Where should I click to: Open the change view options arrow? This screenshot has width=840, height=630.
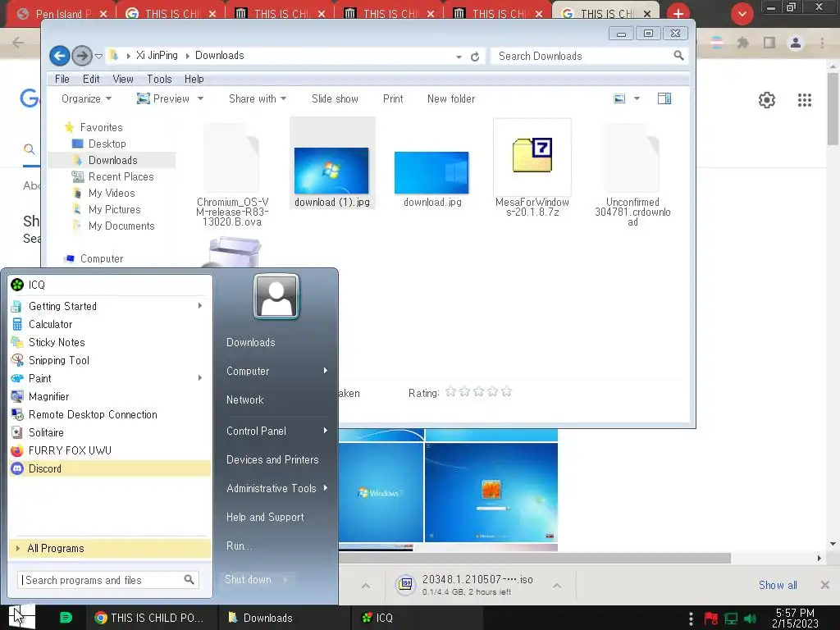(637, 98)
